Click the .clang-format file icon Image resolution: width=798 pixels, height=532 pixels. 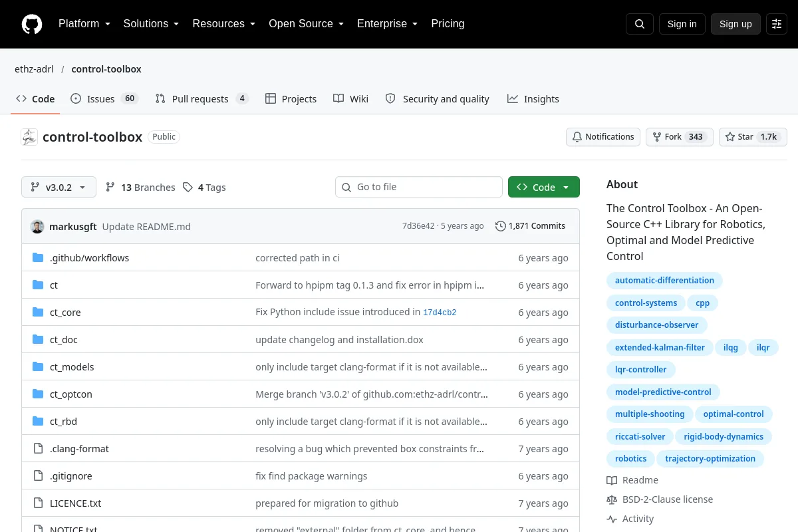[x=38, y=448]
